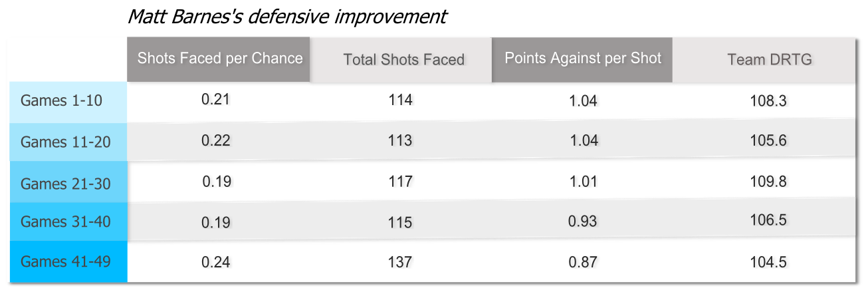Select the Games 41-49 row label

coord(65,261)
